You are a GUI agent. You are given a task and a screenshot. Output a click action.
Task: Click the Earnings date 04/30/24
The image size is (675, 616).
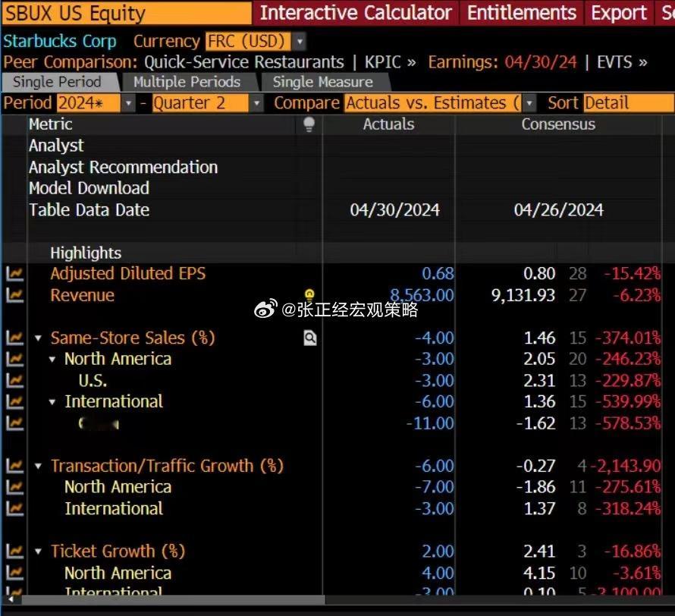point(541,62)
